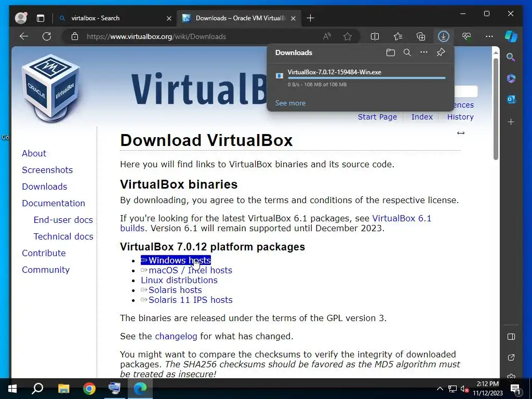
Task: Open Microsoft 365 sidebar icon
Action: [511, 78]
